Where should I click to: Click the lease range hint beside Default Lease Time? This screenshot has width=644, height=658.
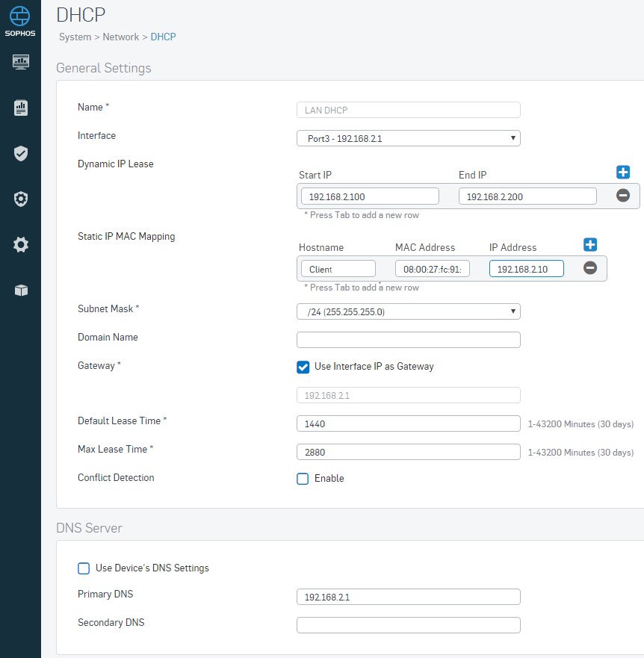pos(580,424)
